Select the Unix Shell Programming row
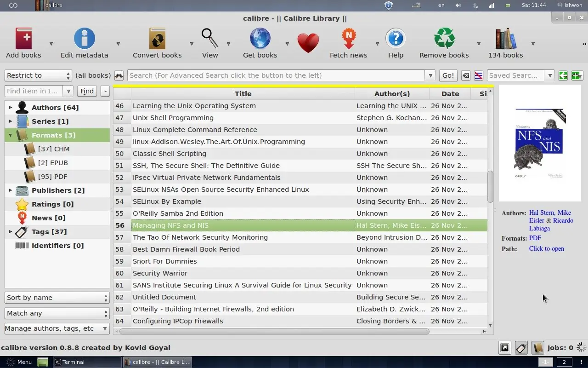 pos(300,118)
